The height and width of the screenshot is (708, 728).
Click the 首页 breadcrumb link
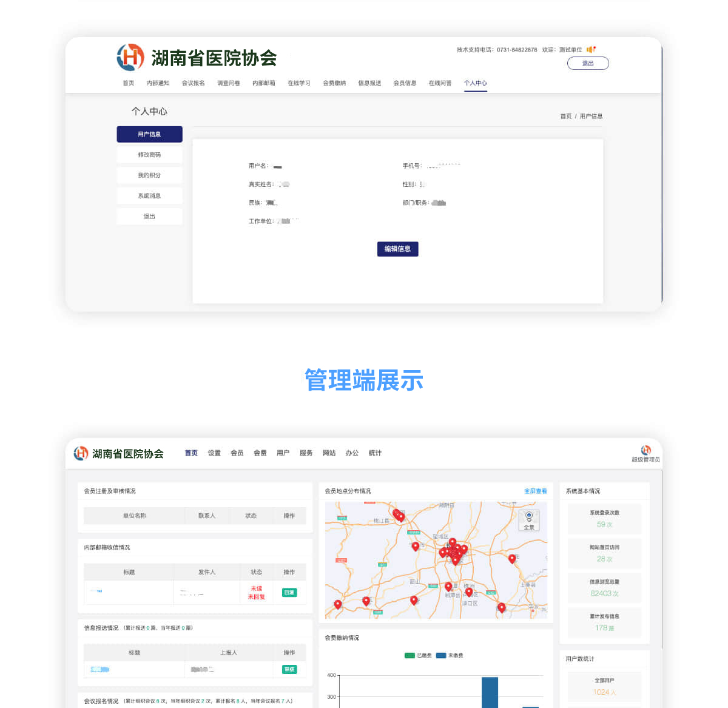565,116
